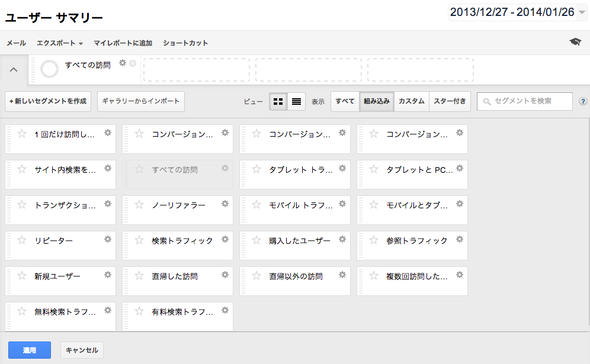
Task: Click gear icon on 新規ユーザー segment
Action: (108, 275)
